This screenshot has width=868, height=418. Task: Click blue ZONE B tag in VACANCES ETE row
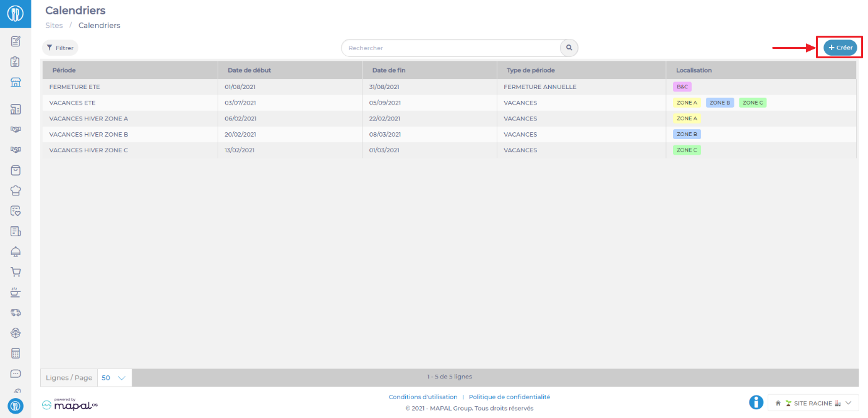[720, 103]
